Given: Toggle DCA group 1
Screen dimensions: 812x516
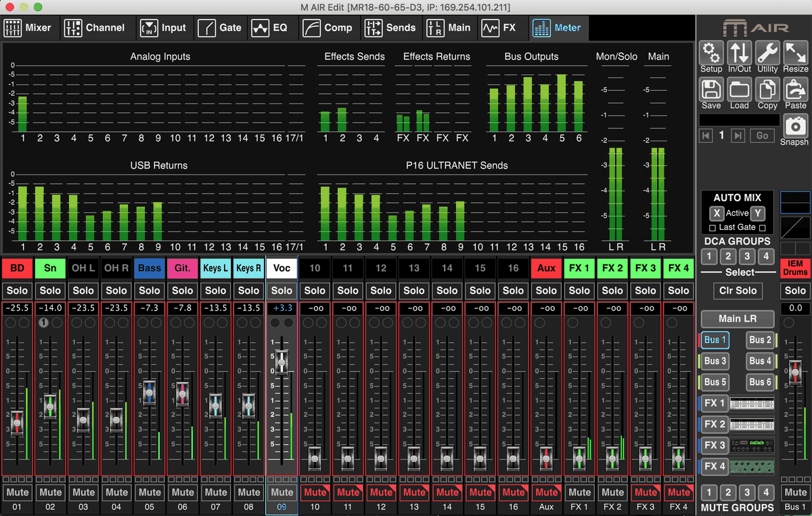Looking at the screenshot, I should pyautogui.click(x=709, y=256).
